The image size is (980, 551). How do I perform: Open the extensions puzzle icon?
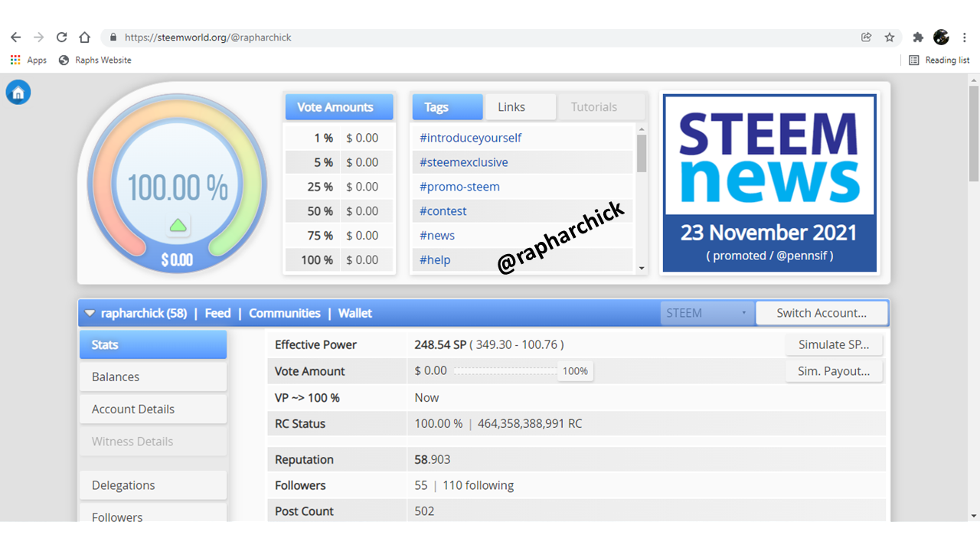(x=918, y=37)
